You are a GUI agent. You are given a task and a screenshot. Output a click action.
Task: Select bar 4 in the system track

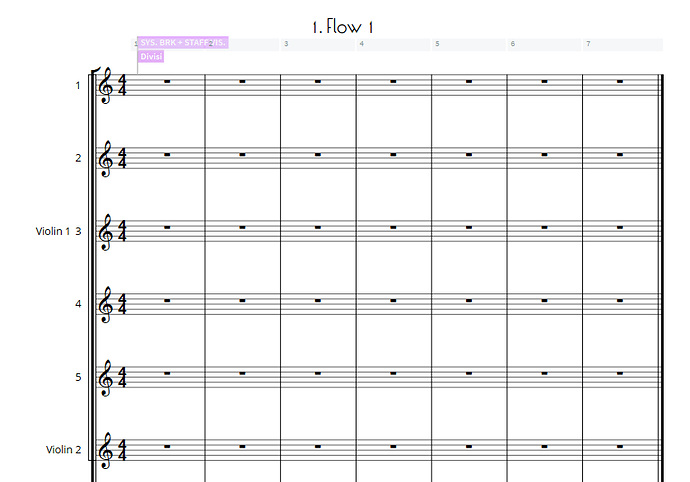394,44
